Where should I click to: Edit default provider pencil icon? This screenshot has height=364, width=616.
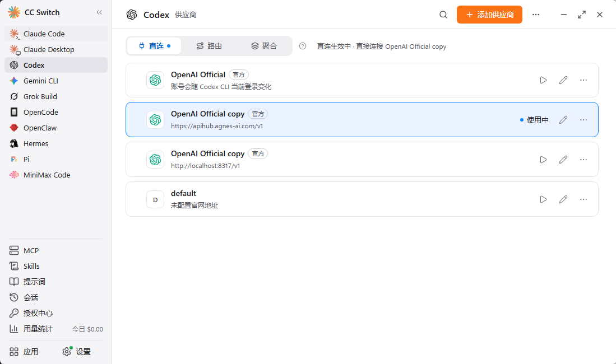(x=563, y=199)
